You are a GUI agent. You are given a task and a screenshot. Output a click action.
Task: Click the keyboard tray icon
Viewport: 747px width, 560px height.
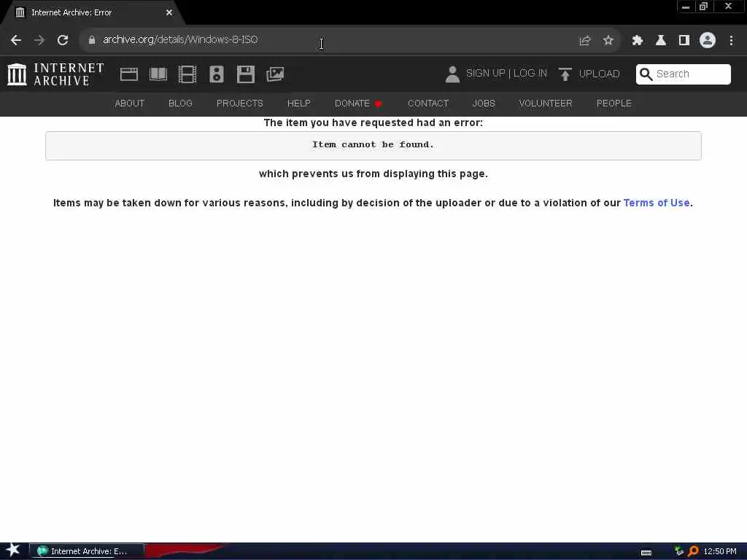pos(646,553)
